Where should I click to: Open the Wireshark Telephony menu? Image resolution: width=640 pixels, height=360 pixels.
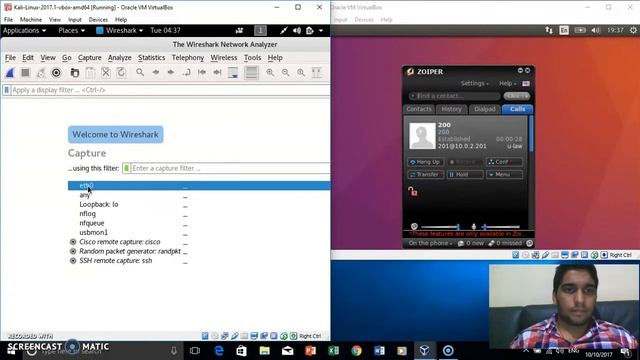tap(188, 58)
